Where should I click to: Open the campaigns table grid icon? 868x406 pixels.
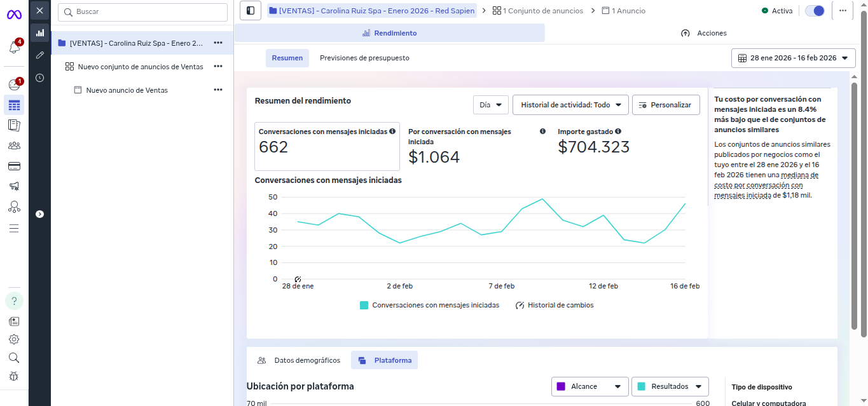tap(14, 105)
